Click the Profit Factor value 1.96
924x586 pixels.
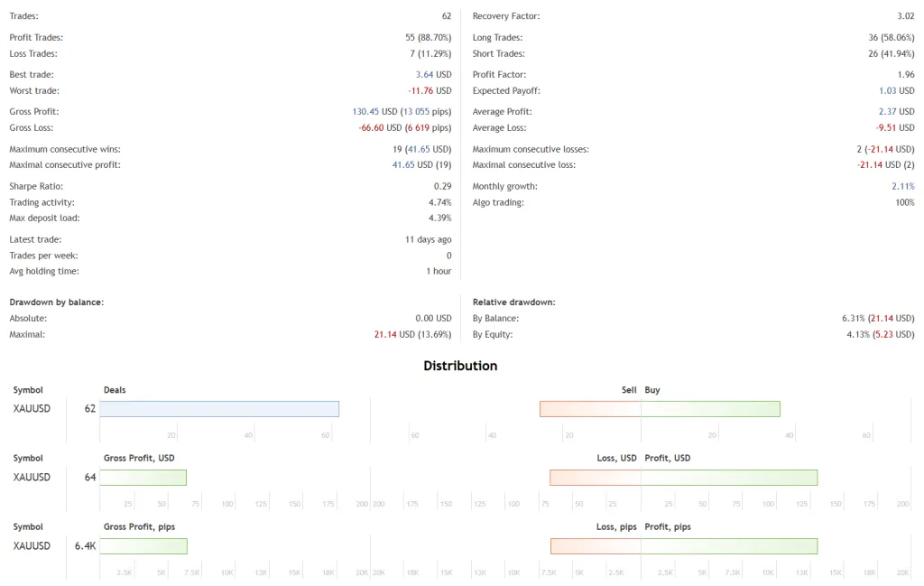(x=905, y=75)
